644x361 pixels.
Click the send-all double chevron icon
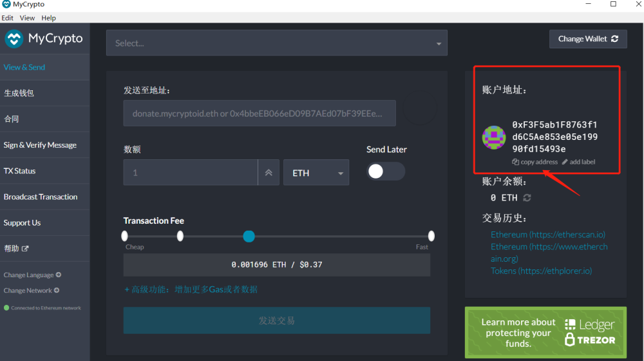tap(269, 173)
